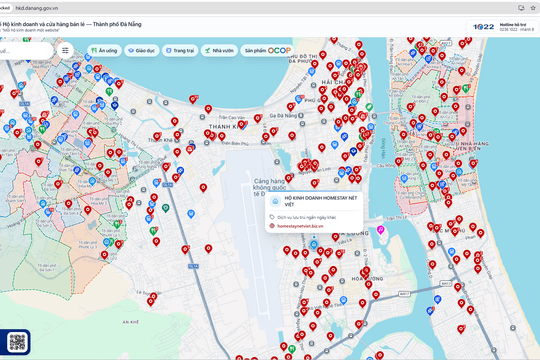Click the HÒA CƯỜNG area label

tap(367, 278)
